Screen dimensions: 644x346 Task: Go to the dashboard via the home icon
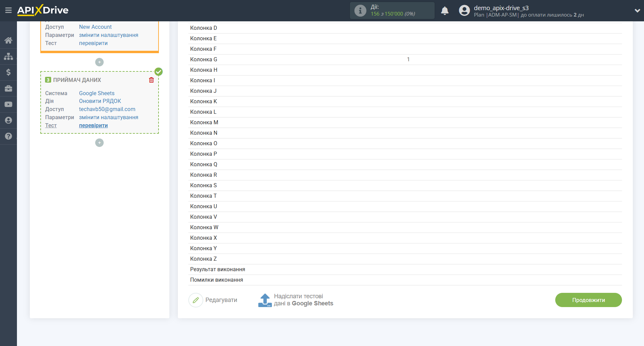tap(8, 40)
